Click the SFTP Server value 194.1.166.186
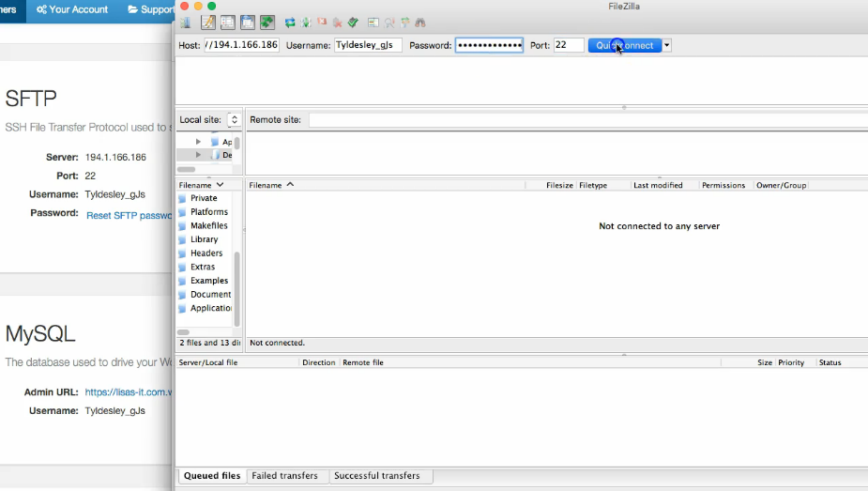This screenshot has height=491, width=868. click(115, 157)
